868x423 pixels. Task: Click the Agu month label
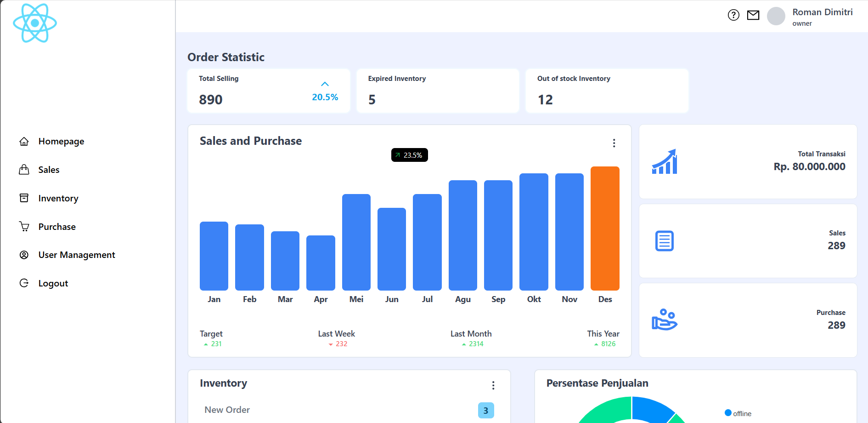(463, 299)
